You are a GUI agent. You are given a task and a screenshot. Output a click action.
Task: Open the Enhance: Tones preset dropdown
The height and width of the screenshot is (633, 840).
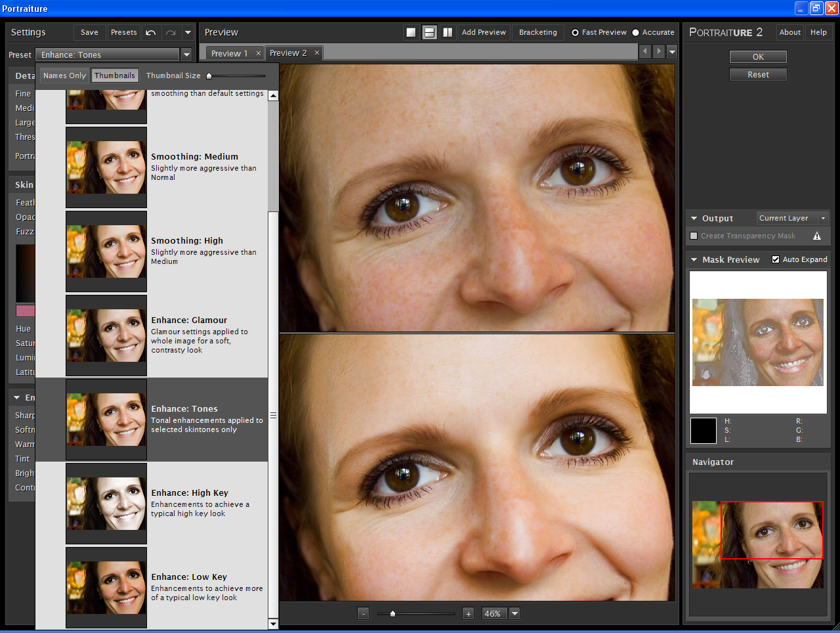coord(186,55)
